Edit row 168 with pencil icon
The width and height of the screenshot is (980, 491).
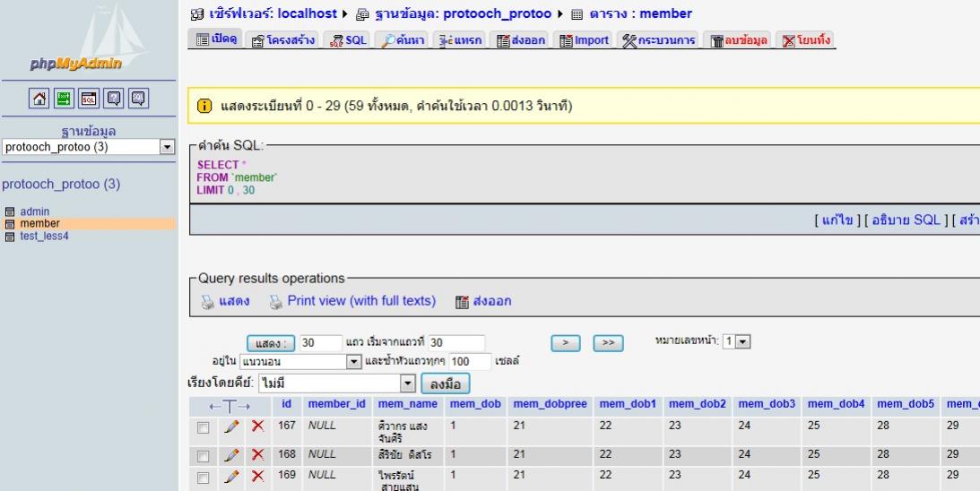(232, 455)
